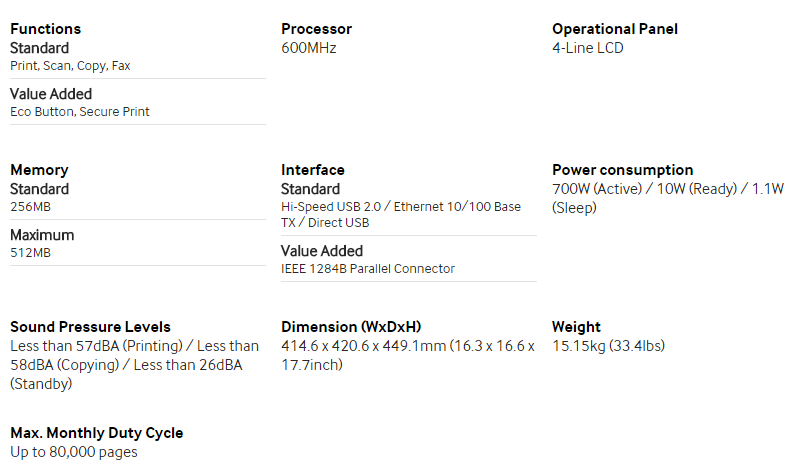Select the 512MB maximum memory value
Image resolution: width=804 pixels, height=473 pixels.
31,253
